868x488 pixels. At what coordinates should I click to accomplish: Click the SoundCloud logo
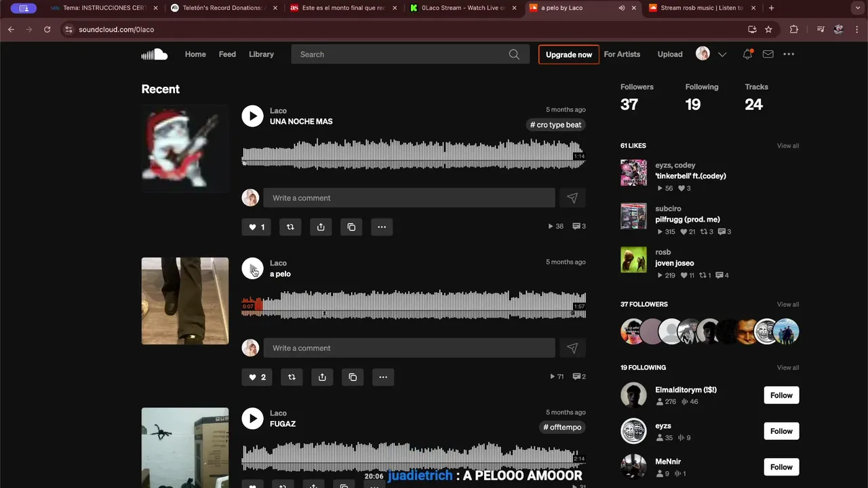point(154,54)
